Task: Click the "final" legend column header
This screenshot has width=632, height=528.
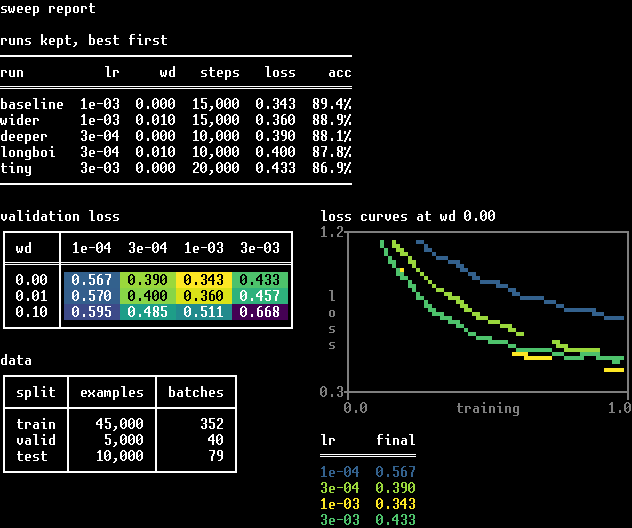Action: [396, 440]
